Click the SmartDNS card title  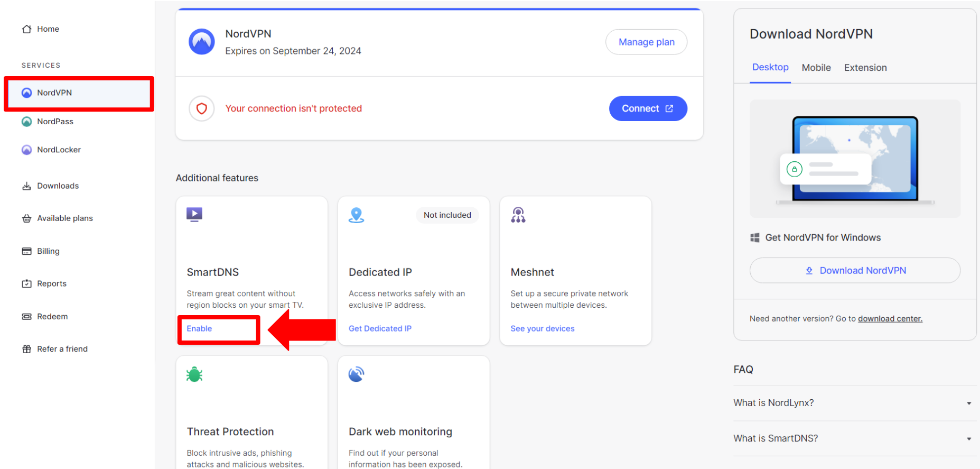coord(213,272)
